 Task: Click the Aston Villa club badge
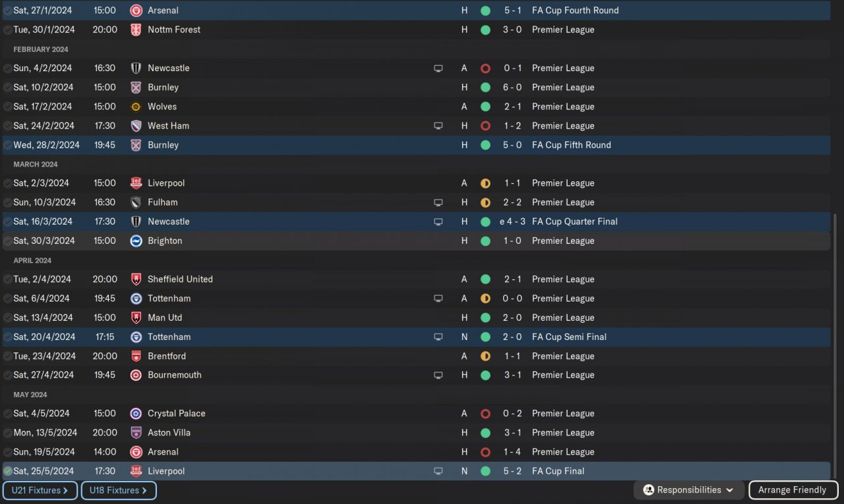click(136, 433)
